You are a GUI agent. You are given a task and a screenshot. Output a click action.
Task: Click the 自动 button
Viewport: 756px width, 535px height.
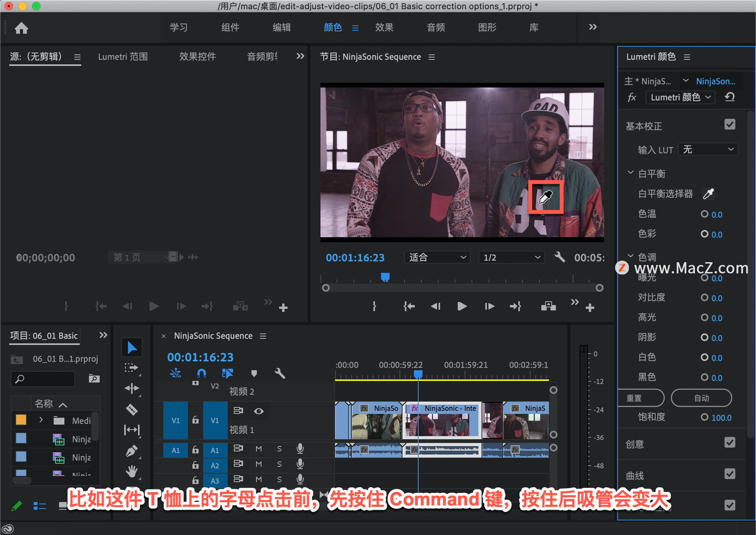point(701,398)
